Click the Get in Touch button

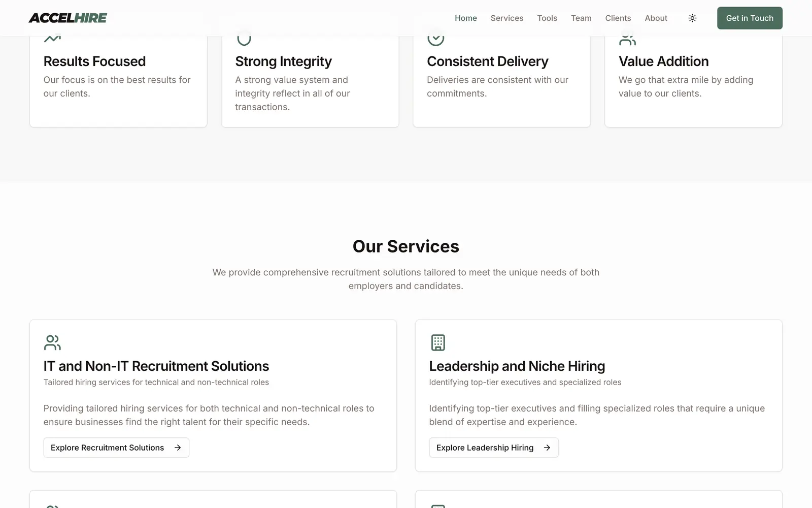750,18
